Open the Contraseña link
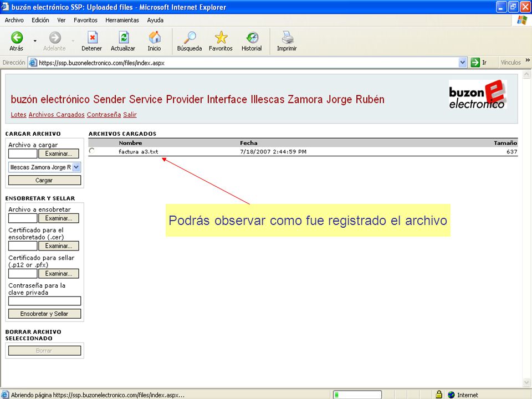 click(x=104, y=115)
